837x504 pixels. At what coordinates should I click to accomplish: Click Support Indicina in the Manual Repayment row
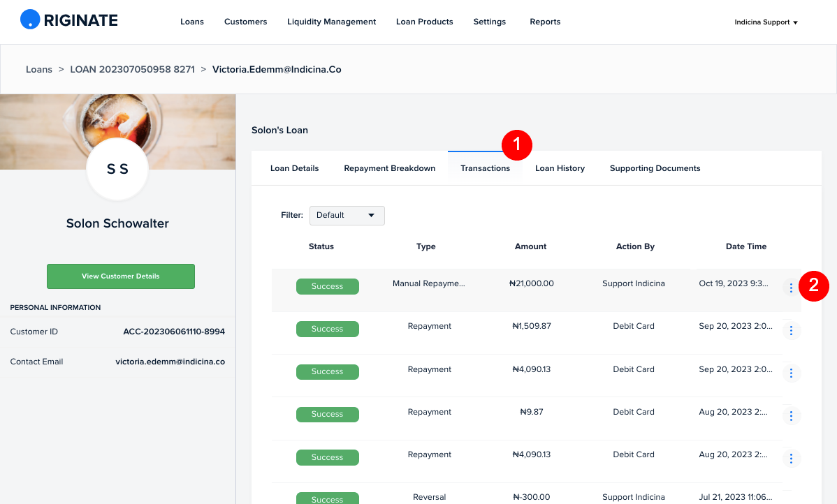[x=634, y=283]
